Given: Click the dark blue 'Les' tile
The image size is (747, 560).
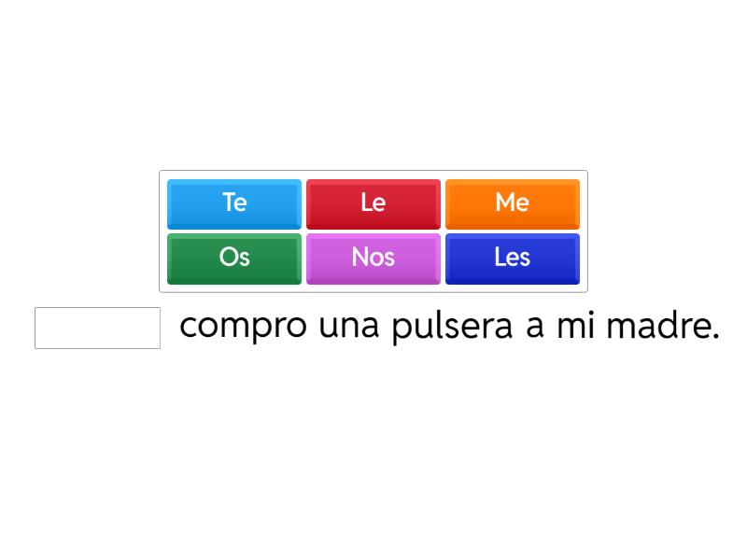Looking at the screenshot, I should [512, 258].
